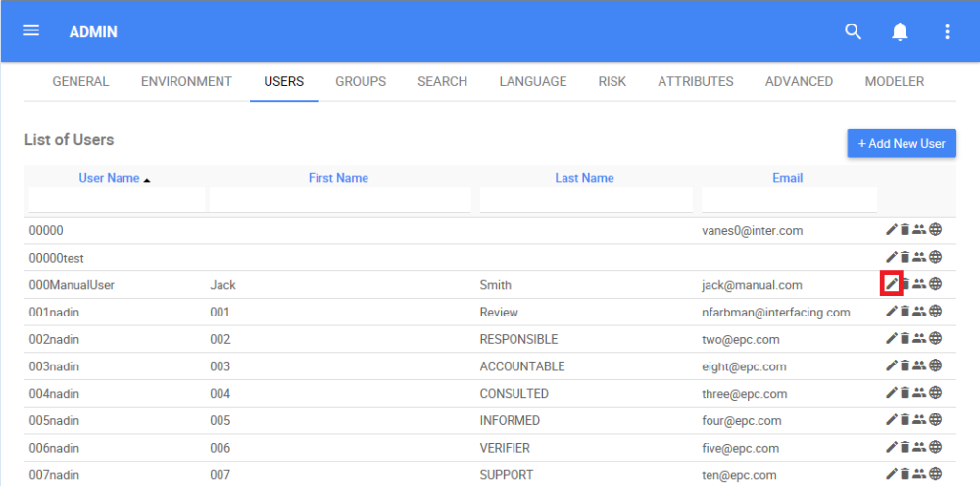Click globe icon for user 003nadin

936,366
